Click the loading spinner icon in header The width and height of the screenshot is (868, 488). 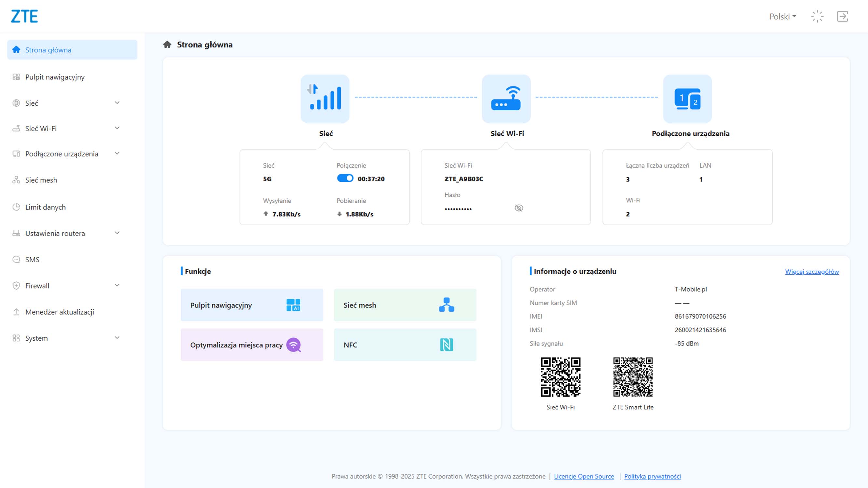pos(817,16)
